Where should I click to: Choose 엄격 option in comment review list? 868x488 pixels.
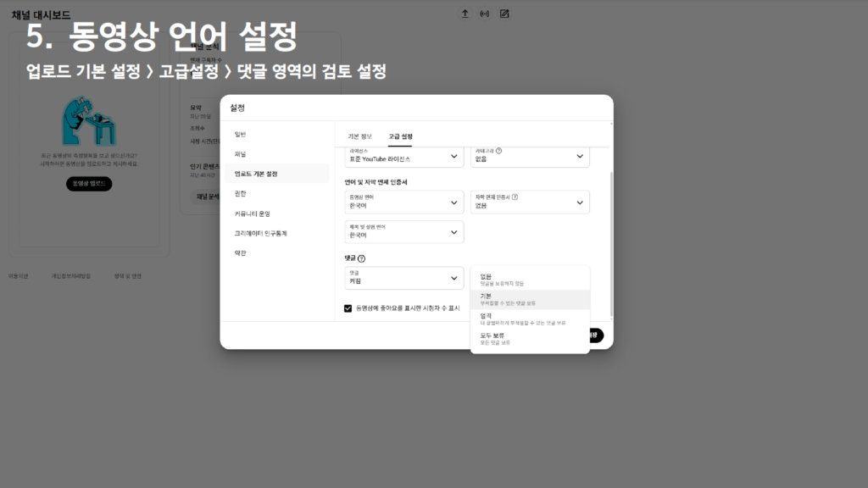pyautogui.click(x=530, y=319)
